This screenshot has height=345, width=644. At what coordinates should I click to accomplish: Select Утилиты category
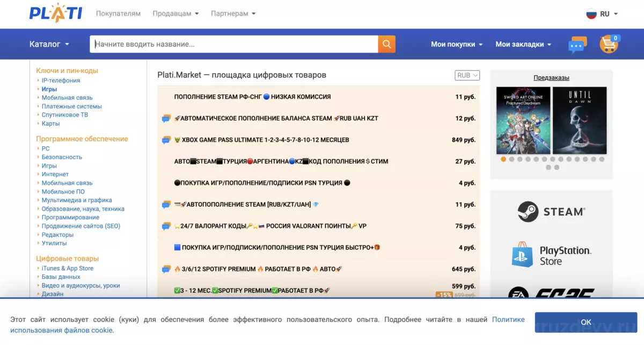54,243
